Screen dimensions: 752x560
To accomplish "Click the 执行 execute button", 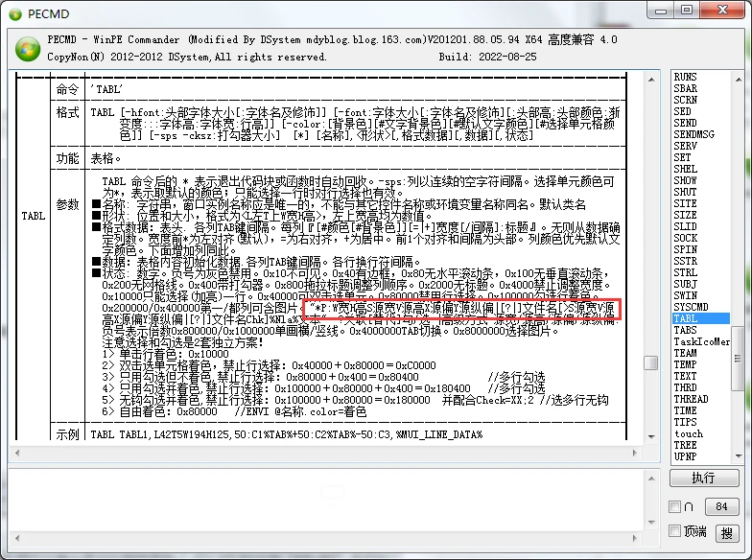I will pyautogui.click(x=704, y=478).
